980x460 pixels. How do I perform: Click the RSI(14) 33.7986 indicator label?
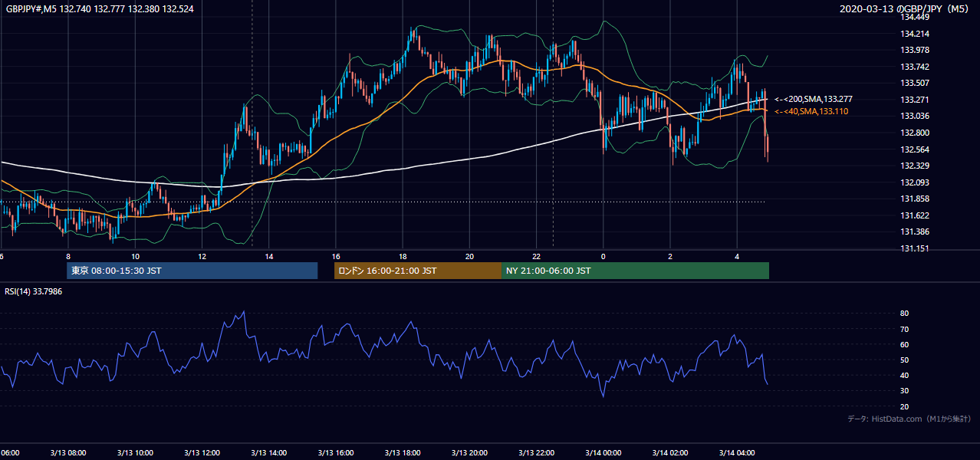coord(34,291)
